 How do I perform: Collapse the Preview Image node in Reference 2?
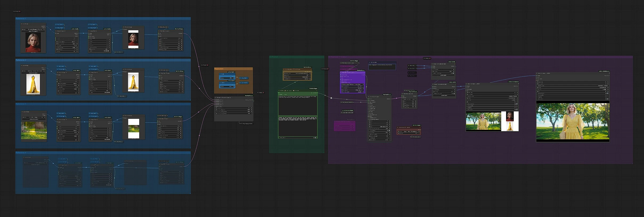[124, 69]
